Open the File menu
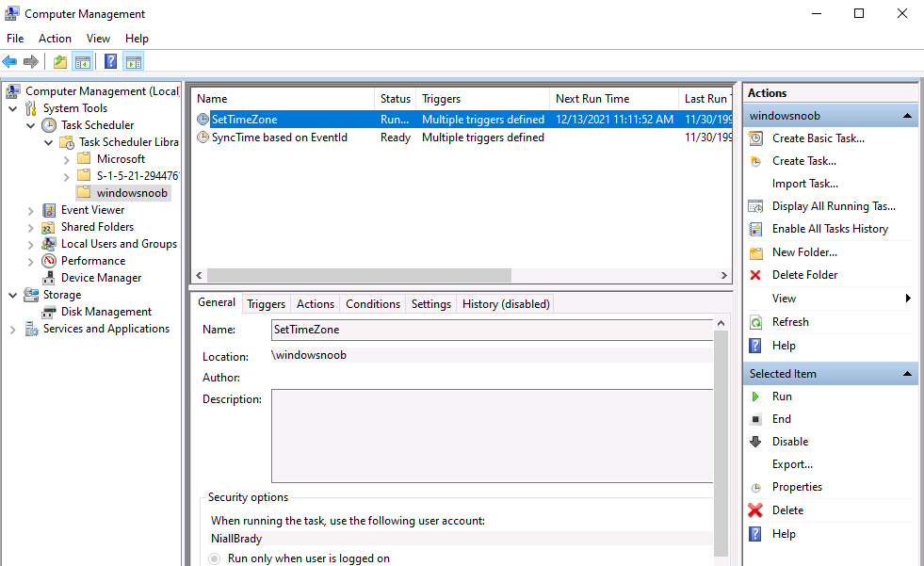 (15, 39)
